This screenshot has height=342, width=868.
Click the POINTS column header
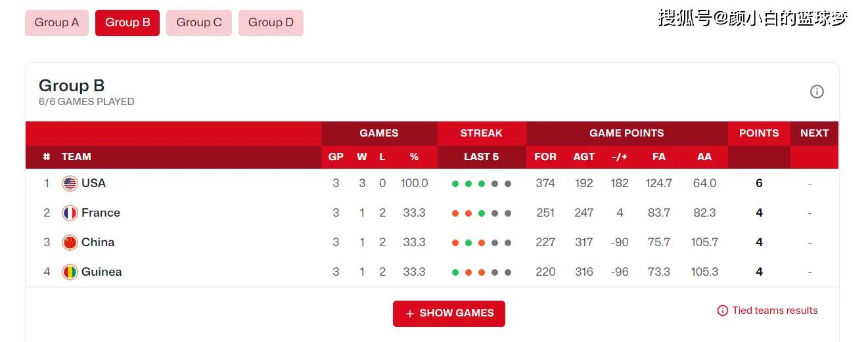point(759,133)
